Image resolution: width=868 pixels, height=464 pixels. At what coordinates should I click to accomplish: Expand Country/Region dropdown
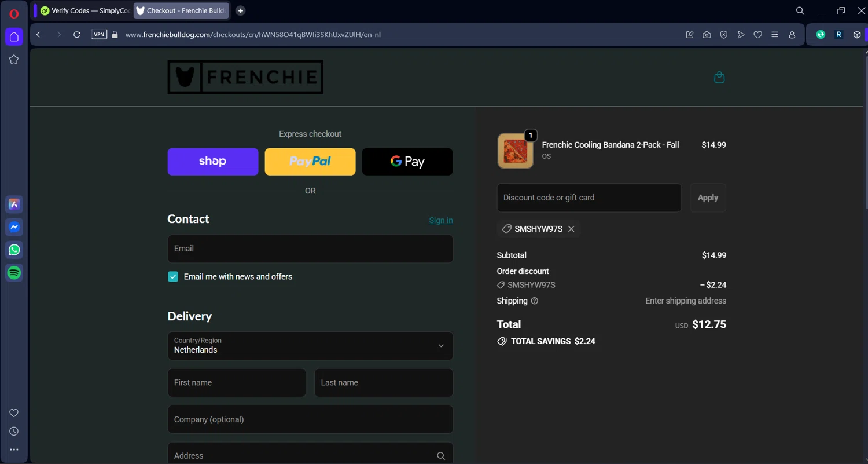point(310,346)
